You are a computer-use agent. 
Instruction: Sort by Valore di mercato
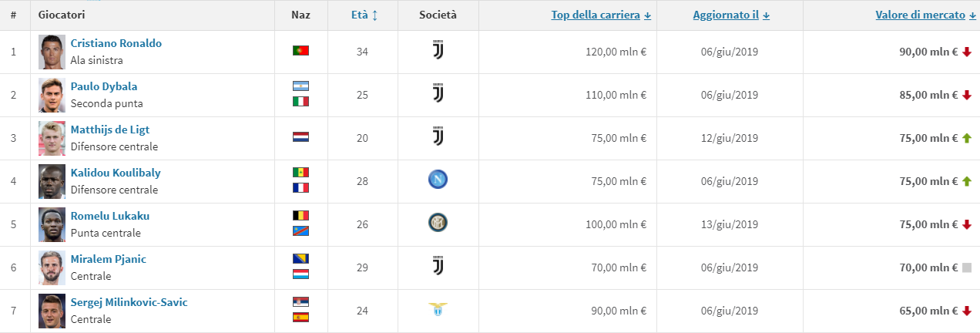click(x=920, y=15)
